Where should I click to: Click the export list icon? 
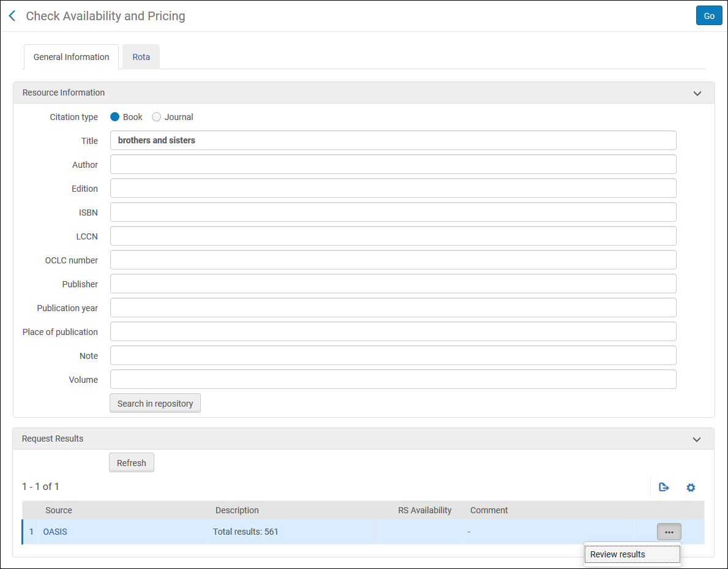[x=664, y=488]
